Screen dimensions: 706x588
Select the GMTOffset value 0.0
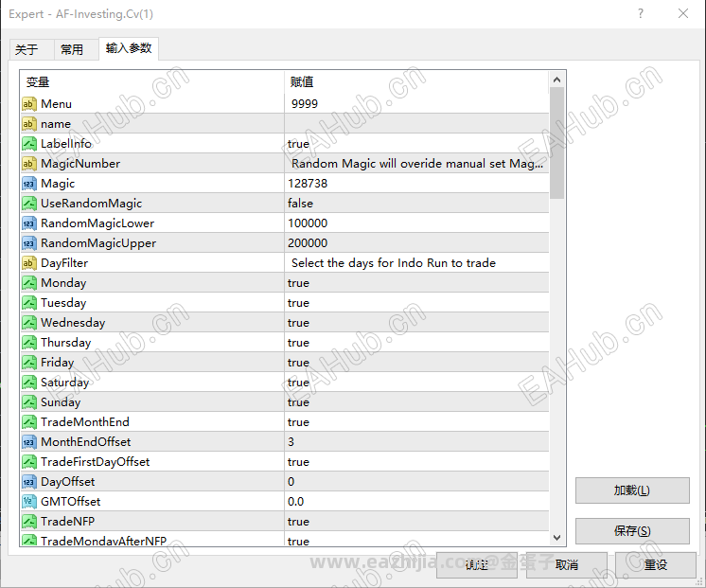[296, 502]
